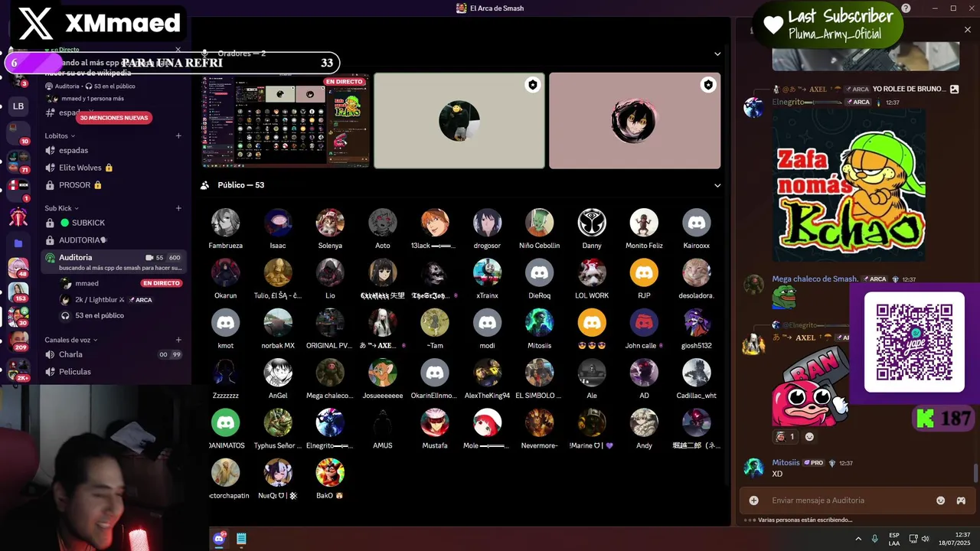980x551 pixels.
Task: Open DieRoq's audience avatar
Action: click(x=539, y=272)
